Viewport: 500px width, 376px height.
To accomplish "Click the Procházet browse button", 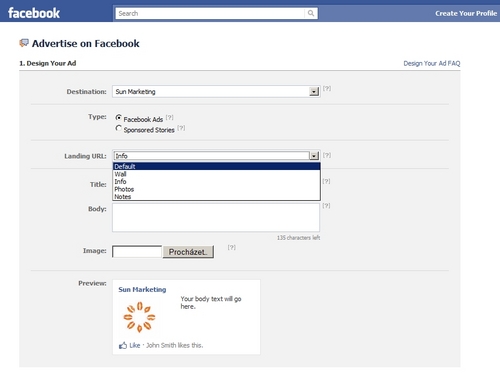I will click(188, 252).
